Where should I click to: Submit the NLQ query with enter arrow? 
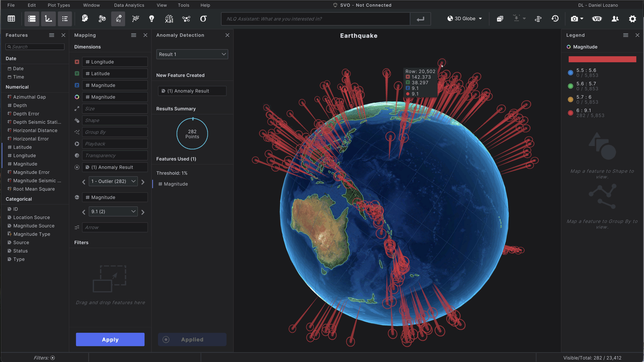pos(421,19)
